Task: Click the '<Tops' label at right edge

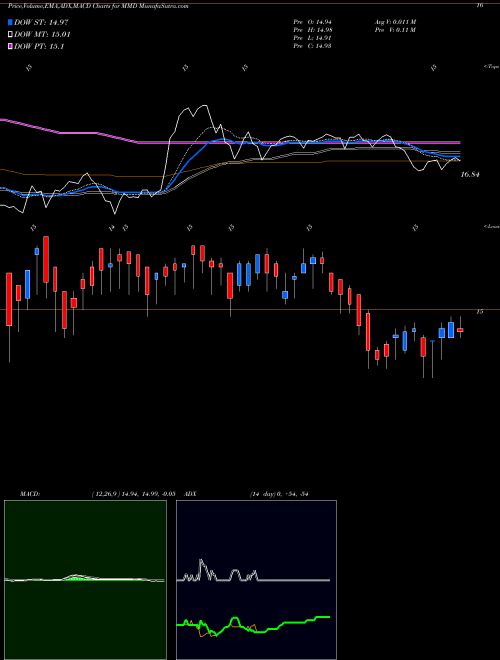Action: tap(491, 67)
